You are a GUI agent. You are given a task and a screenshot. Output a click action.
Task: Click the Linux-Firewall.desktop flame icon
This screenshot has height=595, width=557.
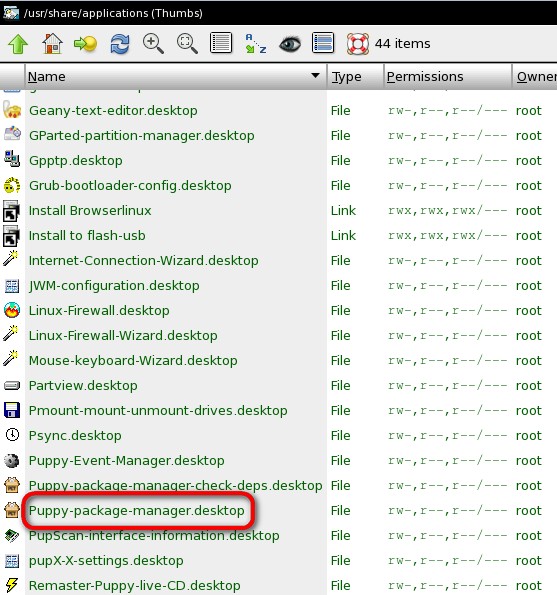tap(12, 310)
